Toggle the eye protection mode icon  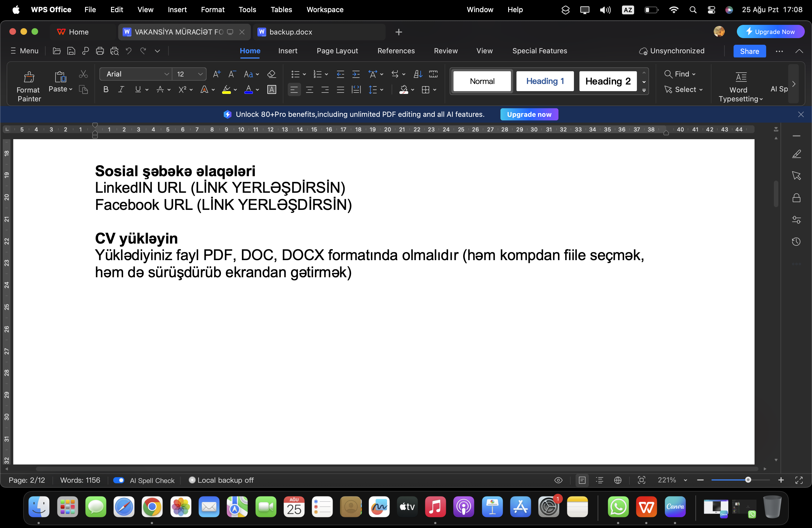click(558, 480)
